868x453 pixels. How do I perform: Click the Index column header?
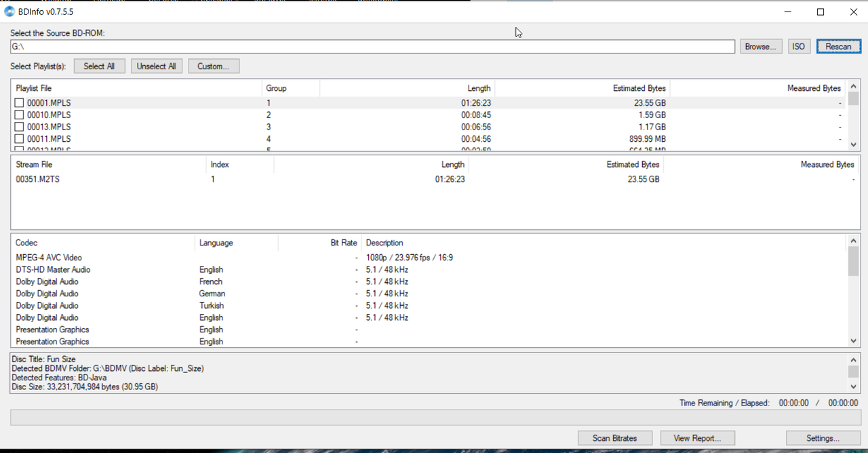[240, 165]
